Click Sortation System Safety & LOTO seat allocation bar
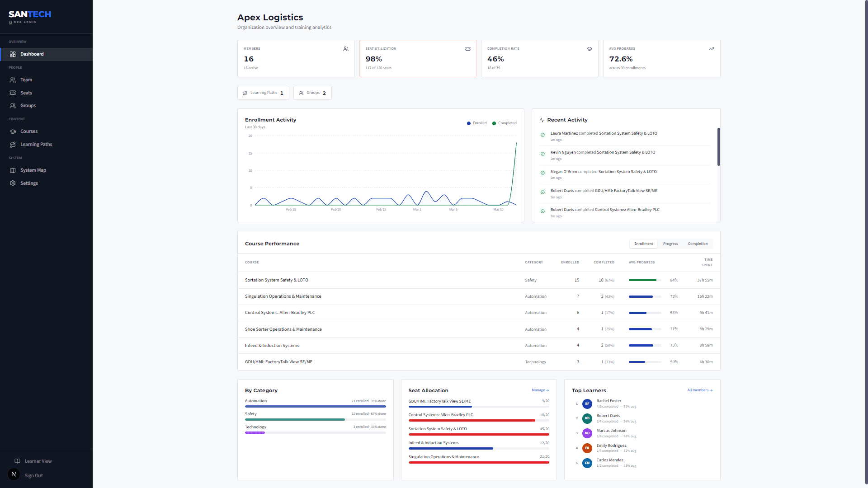This screenshot has width=868, height=488. [479, 435]
